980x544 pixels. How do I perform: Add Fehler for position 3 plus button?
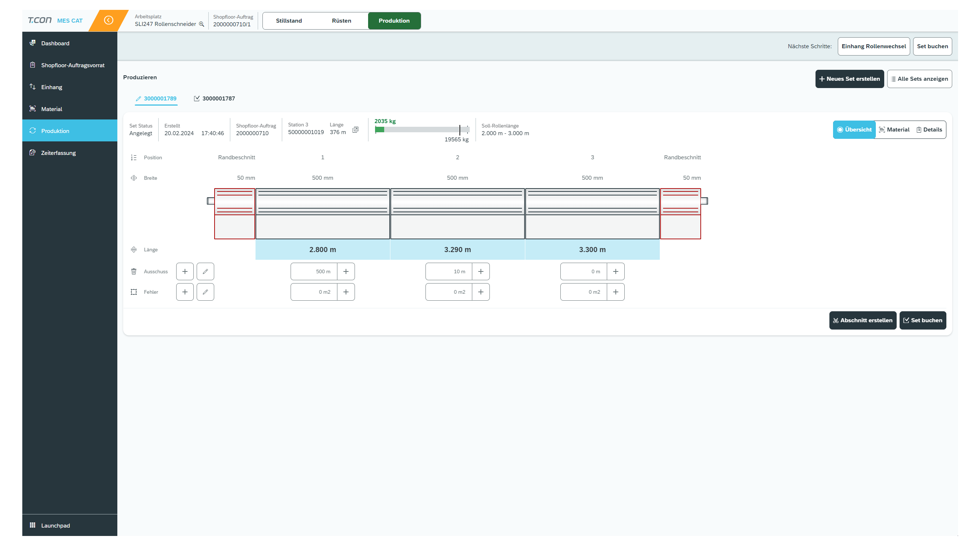click(616, 292)
